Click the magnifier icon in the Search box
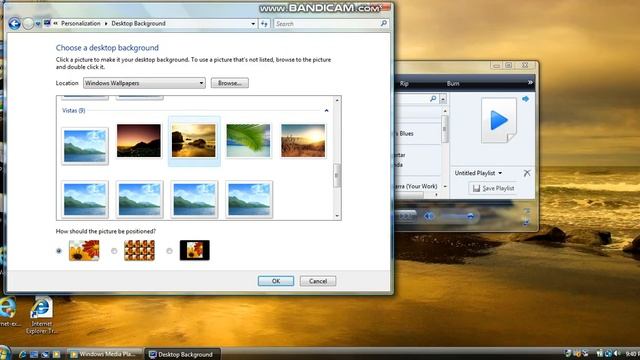640x360 pixels. click(x=383, y=24)
